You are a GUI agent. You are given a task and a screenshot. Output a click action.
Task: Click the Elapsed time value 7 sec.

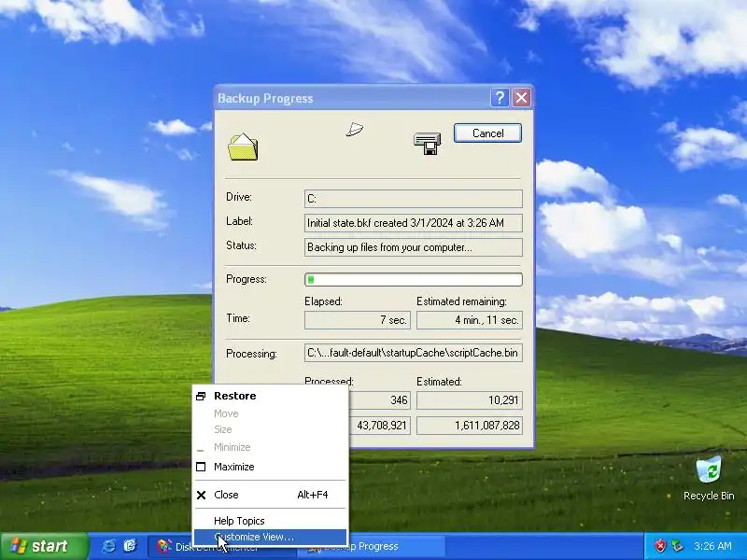pos(358,320)
